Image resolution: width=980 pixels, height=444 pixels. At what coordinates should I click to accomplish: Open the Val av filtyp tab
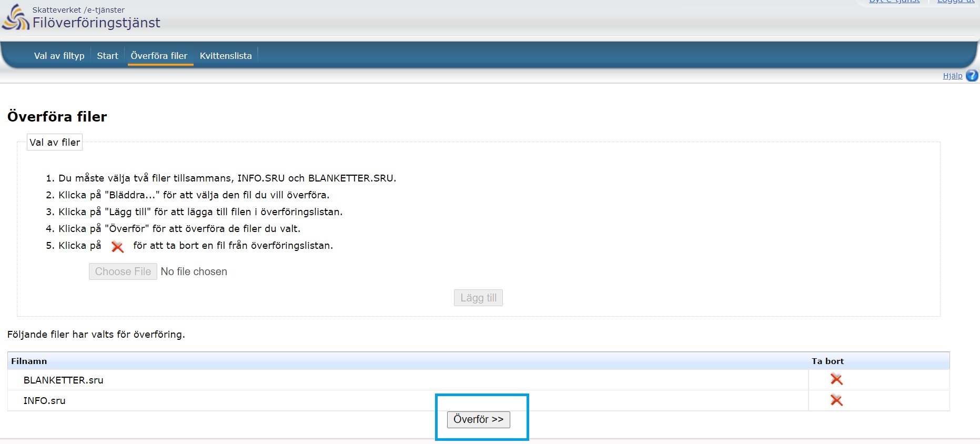click(59, 56)
